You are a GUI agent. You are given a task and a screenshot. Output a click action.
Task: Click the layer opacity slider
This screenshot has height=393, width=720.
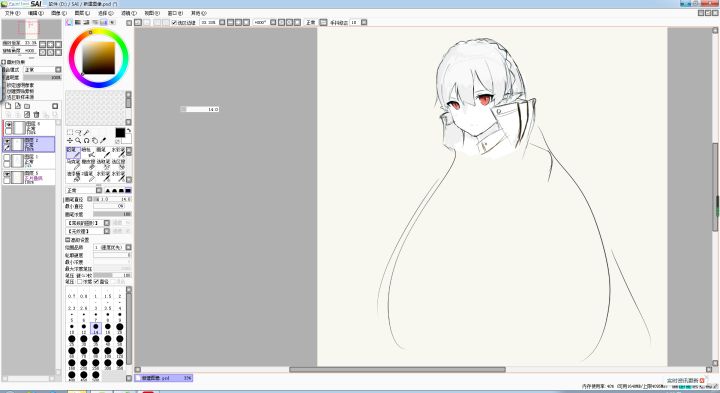[42, 78]
